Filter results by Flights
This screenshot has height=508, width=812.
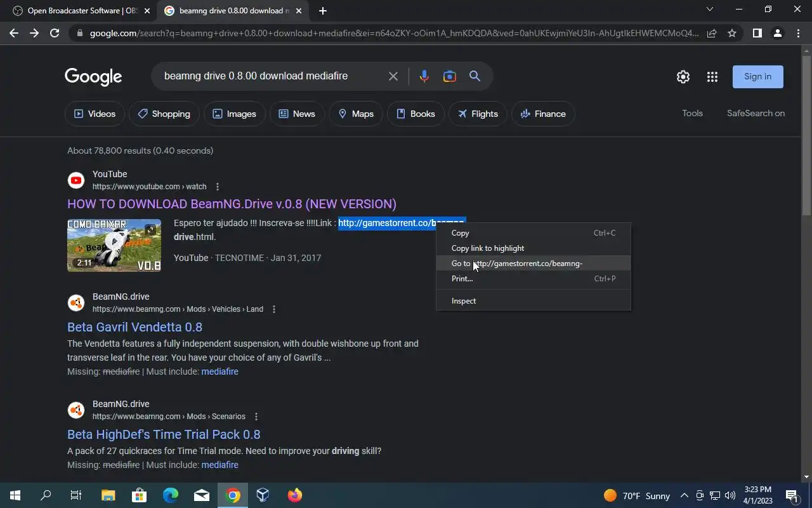pos(478,114)
